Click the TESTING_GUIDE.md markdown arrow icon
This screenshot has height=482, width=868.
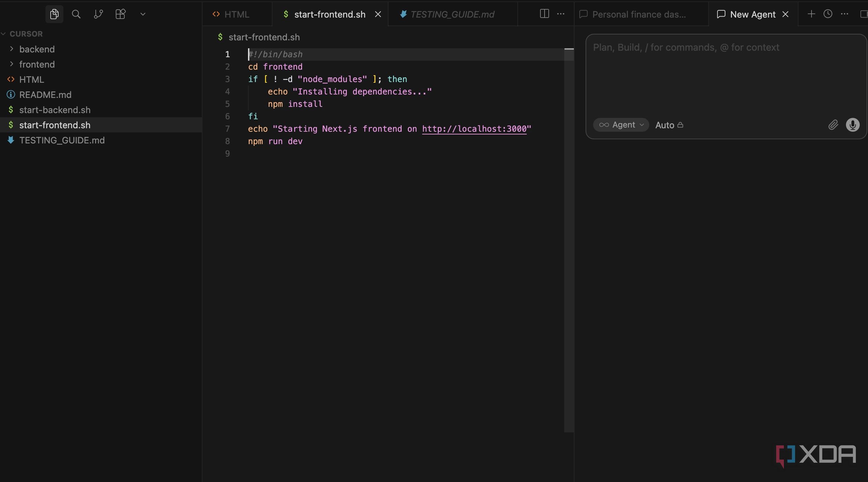[11, 140]
